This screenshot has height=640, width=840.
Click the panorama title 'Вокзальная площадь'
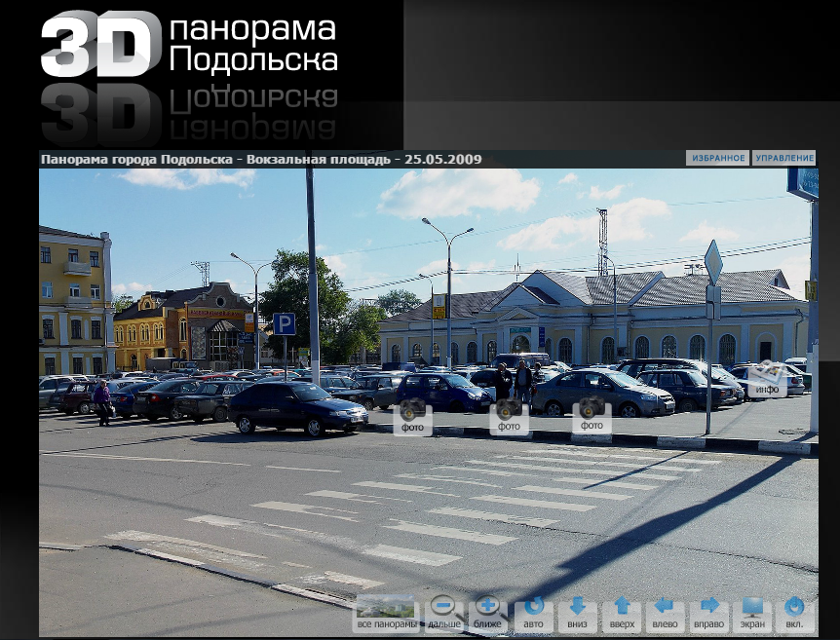click(x=318, y=159)
